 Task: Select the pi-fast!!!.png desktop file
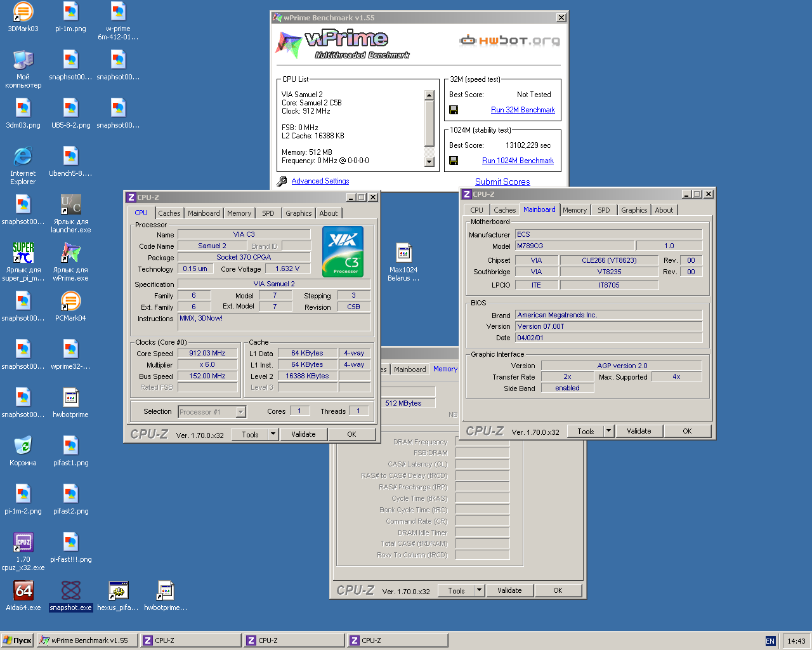70,548
